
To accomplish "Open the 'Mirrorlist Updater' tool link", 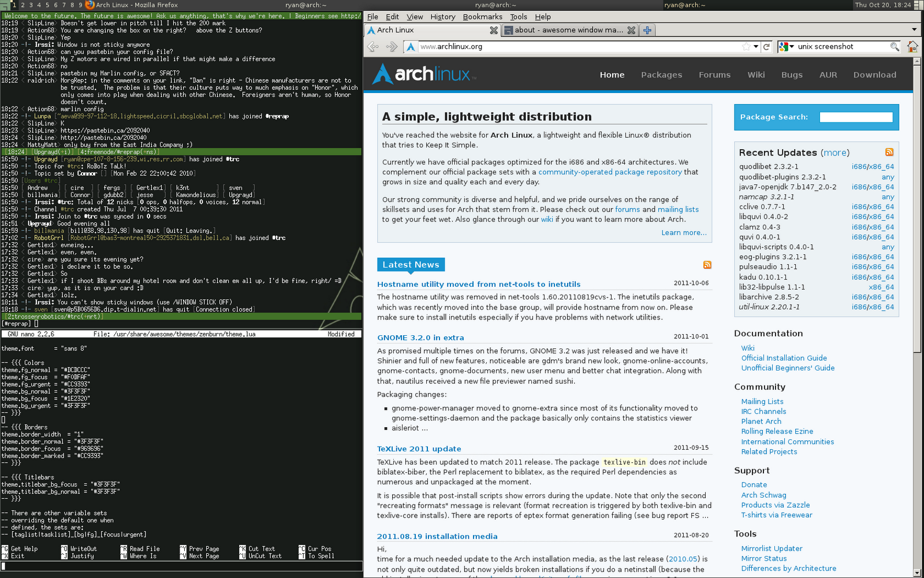I will [x=772, y=549].
